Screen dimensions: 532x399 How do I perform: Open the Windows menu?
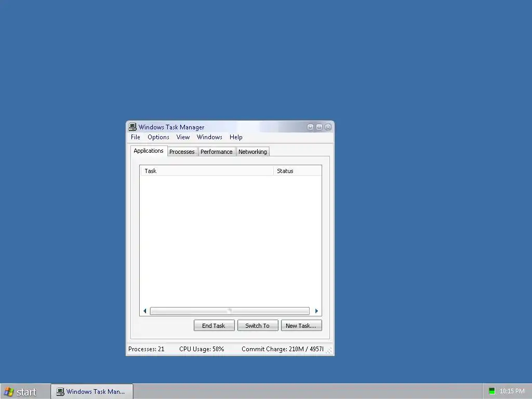pyautogui.click(x=209, y=137)
